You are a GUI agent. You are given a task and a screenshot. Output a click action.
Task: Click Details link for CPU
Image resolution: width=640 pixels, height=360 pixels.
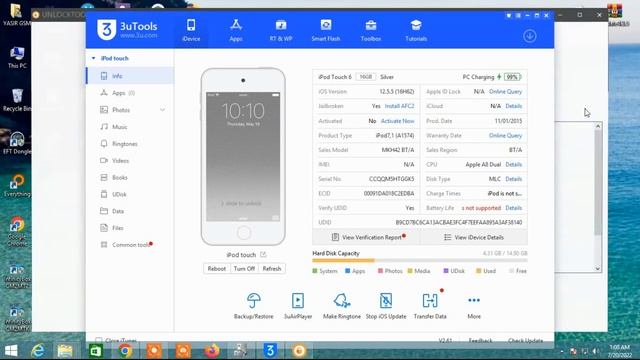coord(513,164)
